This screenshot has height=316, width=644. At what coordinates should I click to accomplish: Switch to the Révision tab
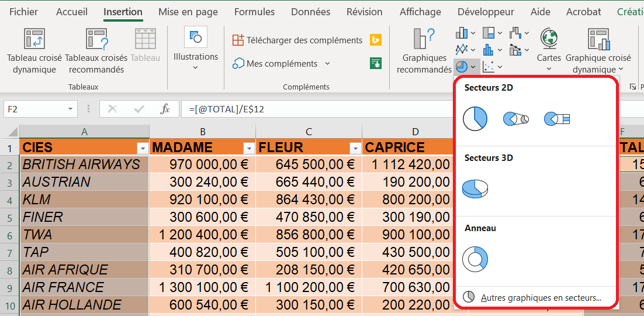point(365,12)
